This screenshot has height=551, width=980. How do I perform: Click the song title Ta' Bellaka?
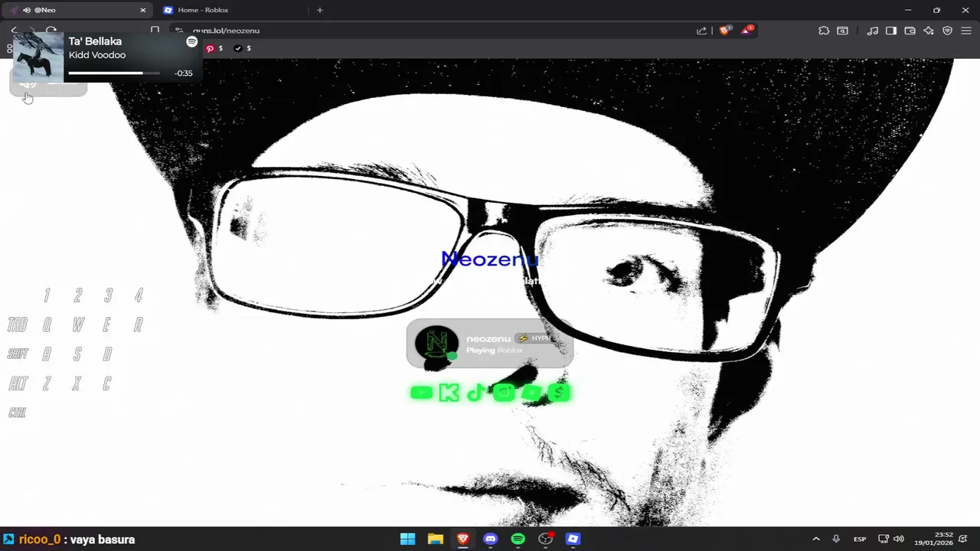95,41
